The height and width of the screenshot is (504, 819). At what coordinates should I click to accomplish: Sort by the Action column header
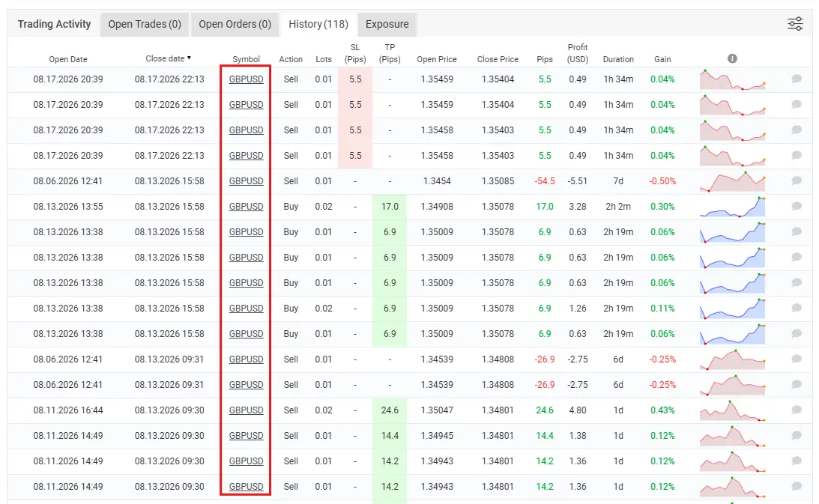(291, 59)
